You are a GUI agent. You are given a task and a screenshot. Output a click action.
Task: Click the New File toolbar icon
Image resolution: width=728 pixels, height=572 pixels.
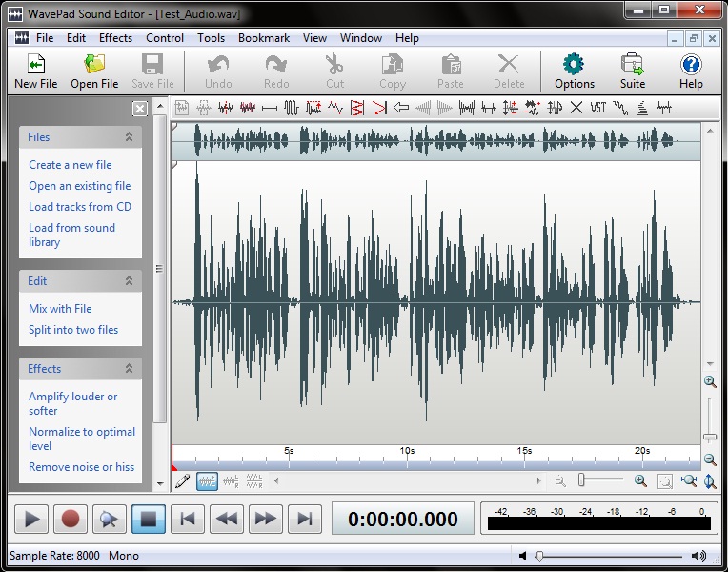pyautogui.click(x=36, y=64)
